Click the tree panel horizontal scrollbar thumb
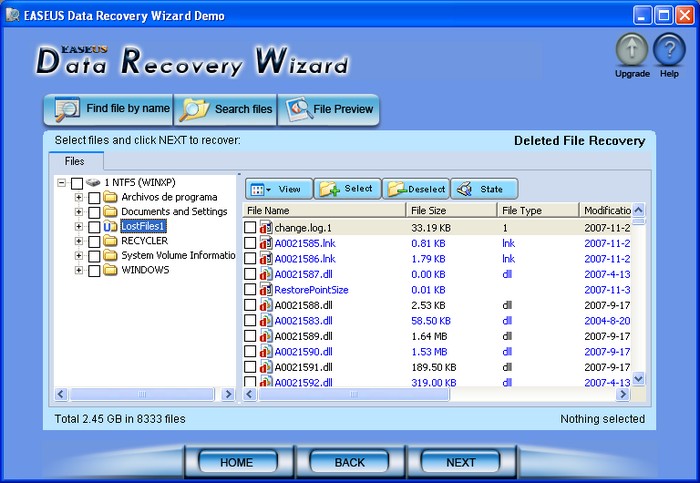 point(142,394)
